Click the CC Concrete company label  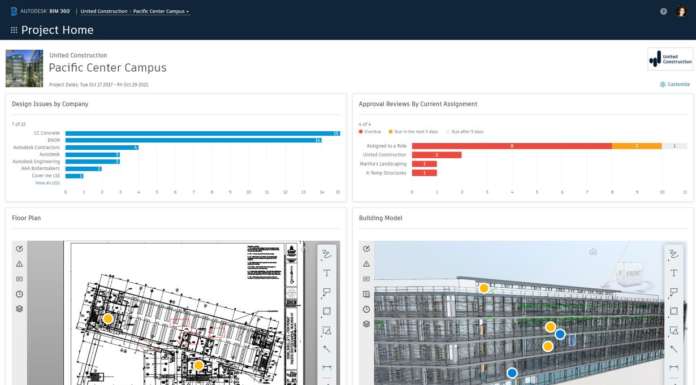(47, 133)
